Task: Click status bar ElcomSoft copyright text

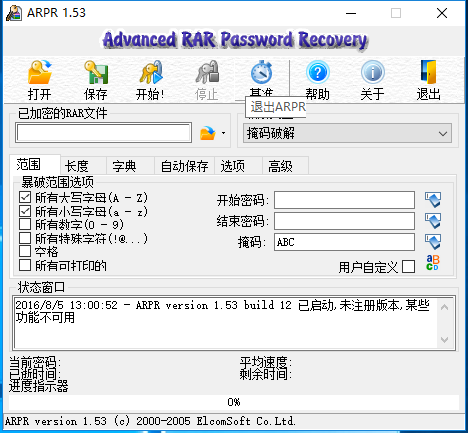Action: 150,421
